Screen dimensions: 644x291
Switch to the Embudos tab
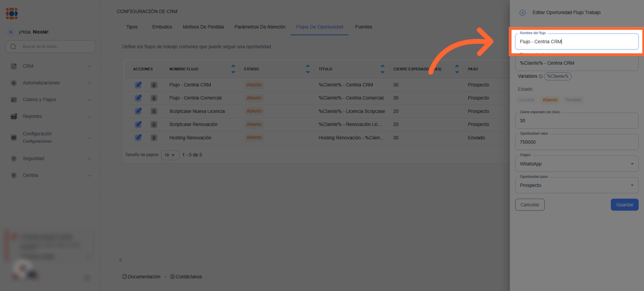tap(162, 27)
